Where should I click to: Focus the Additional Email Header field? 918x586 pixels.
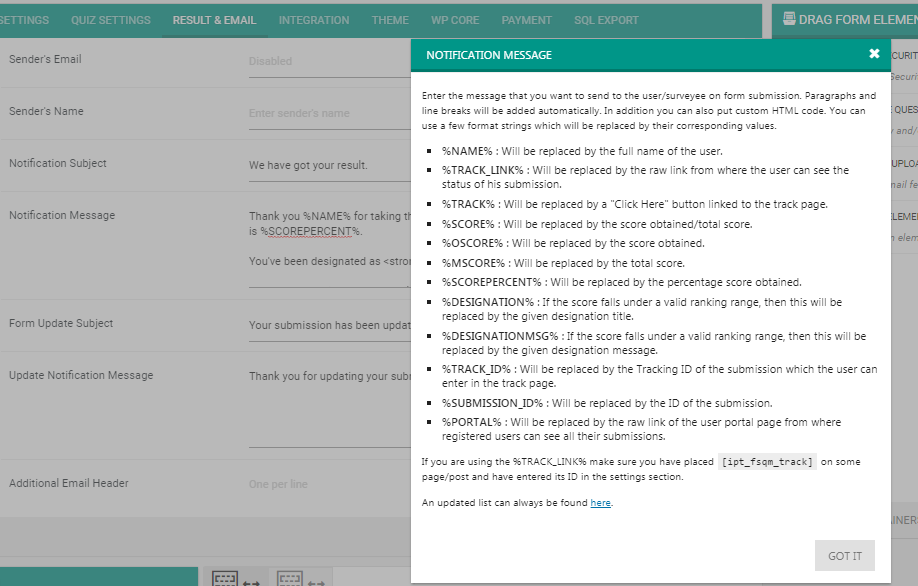[330, 485]
